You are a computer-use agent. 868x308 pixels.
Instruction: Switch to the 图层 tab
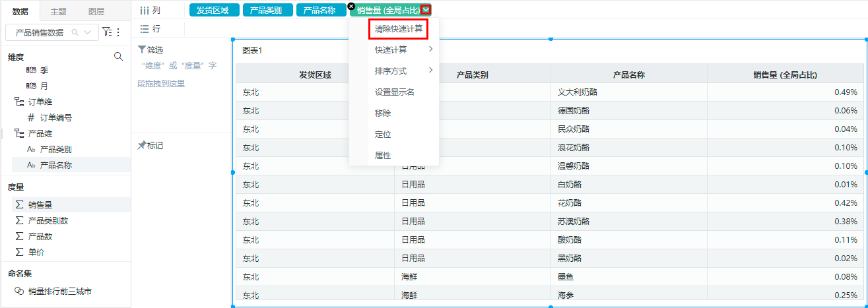(96, 11)
